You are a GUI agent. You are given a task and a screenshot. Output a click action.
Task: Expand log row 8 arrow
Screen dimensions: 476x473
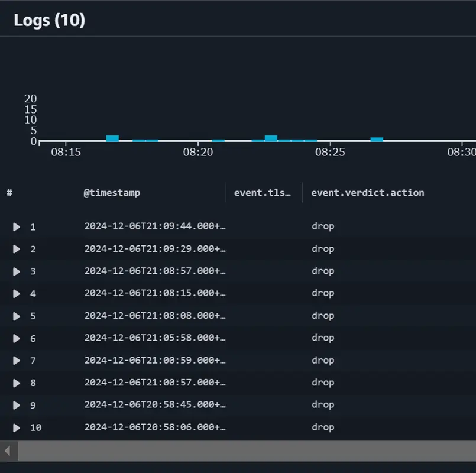coord(17,383)
